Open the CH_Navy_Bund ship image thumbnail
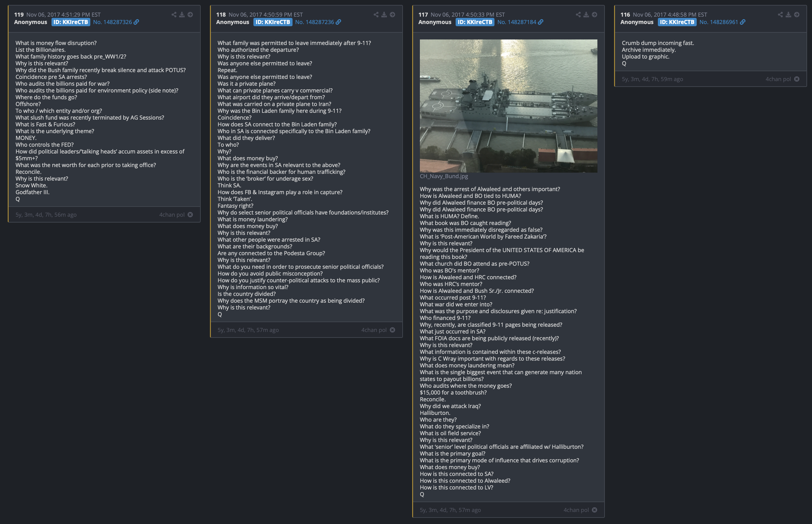Screen dimensions: 812x524 [x=508, y=106]
